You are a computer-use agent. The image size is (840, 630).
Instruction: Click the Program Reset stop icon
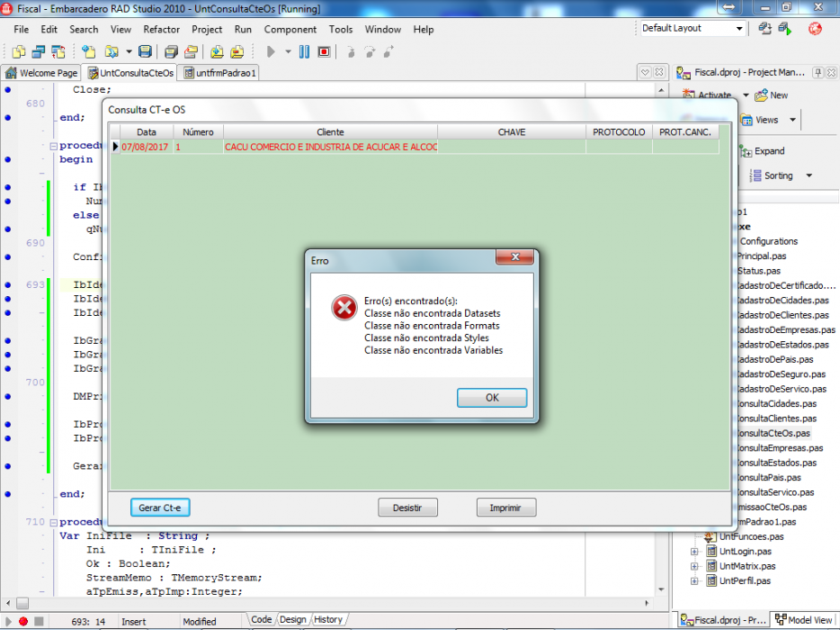click(x=324, y=51)
